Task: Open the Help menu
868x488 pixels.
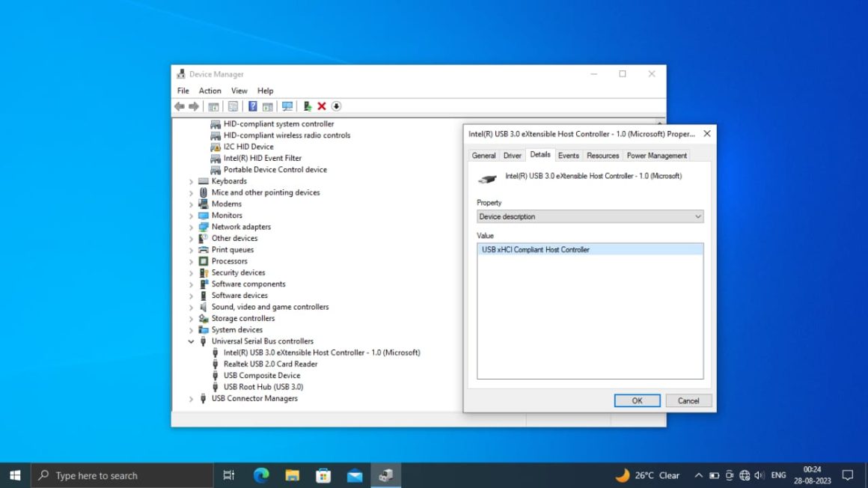Action: pyautogui.click(x=265, y=91)
